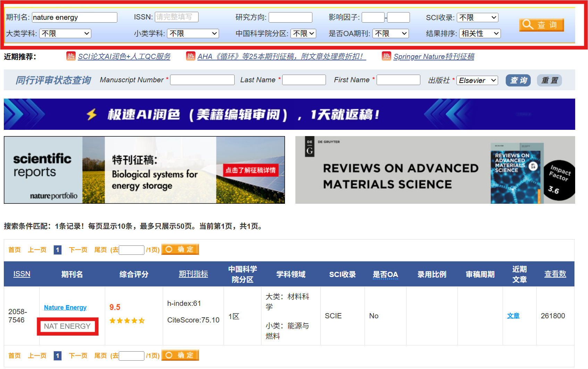The height and width of the screenshot is (369, 588).
Task: Click the red 点击了解征稿详情 button
Action: point(250,170)
